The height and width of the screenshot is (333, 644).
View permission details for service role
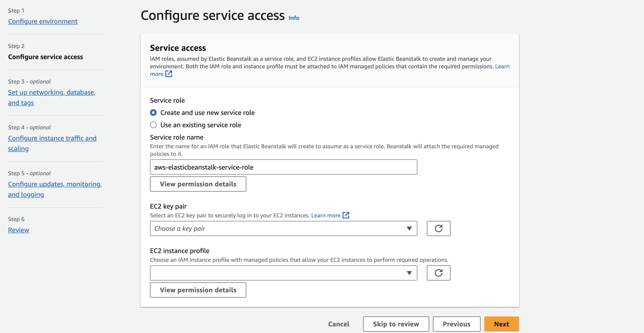(198, 184)
